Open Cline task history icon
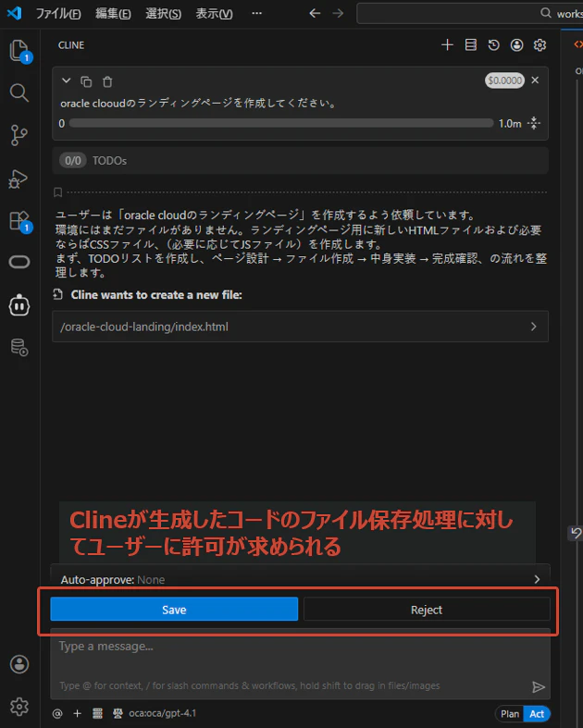 494,45
